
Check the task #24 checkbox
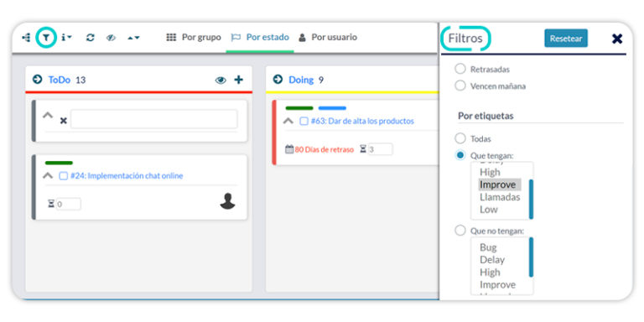click(63, 176)
